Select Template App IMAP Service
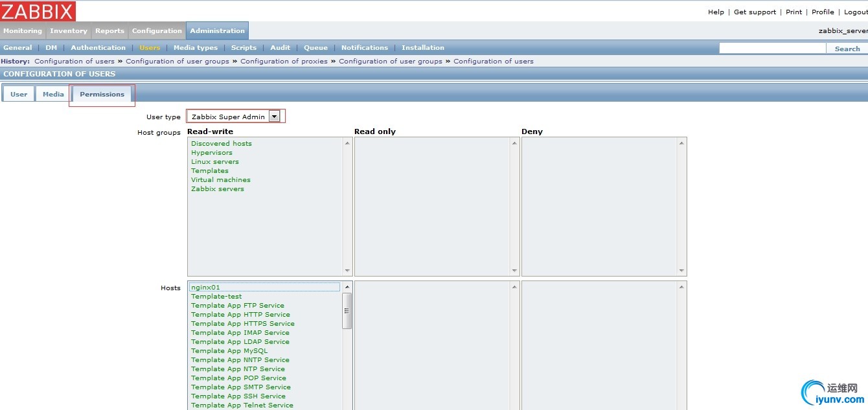 (x=240, y=333)
